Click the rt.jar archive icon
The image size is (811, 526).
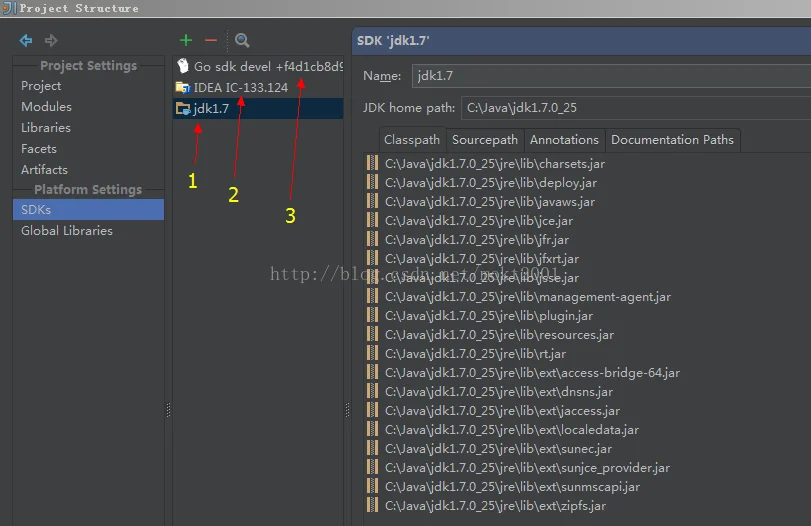372,353
